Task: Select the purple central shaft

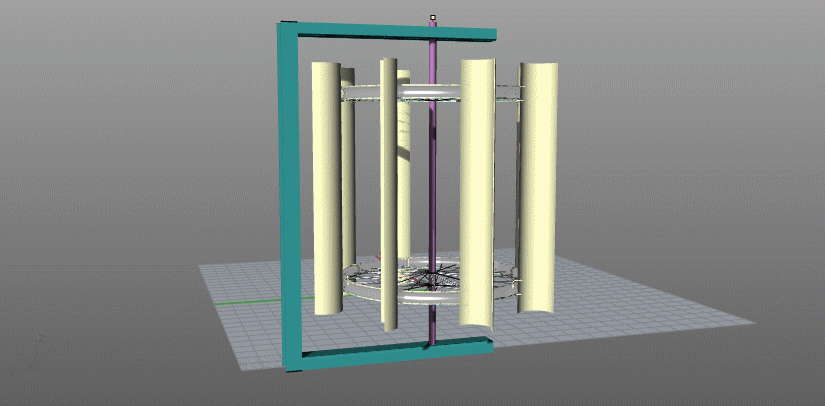Action: coord(432,184)
